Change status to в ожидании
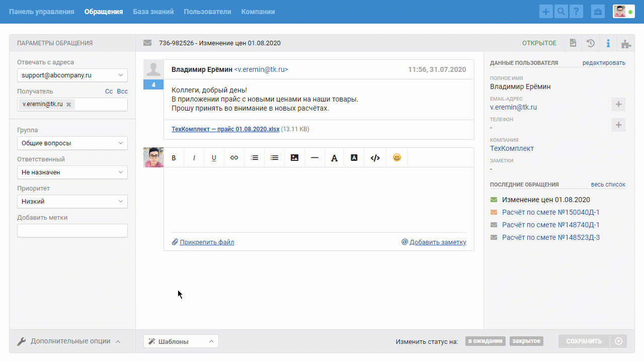The width and height of the screenshot is (644, 362). coord(485,341)
